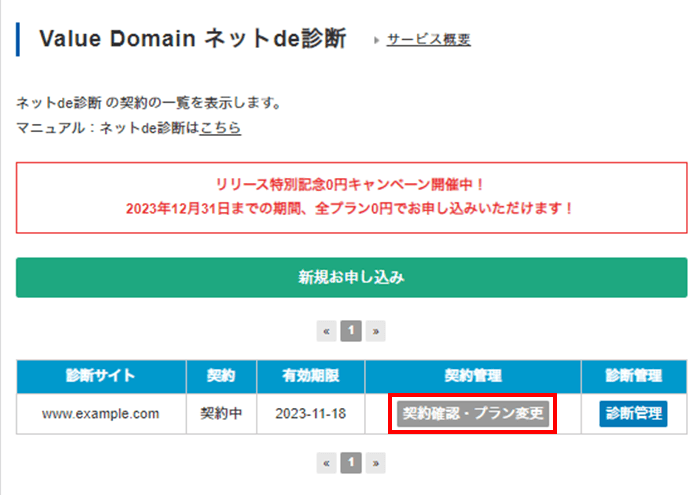Select www.example.com cell
700x495 pixels.
pyautogui.click(x=101, y=414)
